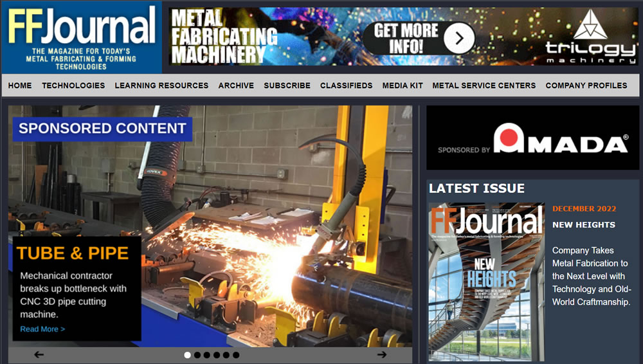Screen dimensions: 643x364
Task: Click the FFJournal logo
Action: pyautogui.click(x=82, y=37)
